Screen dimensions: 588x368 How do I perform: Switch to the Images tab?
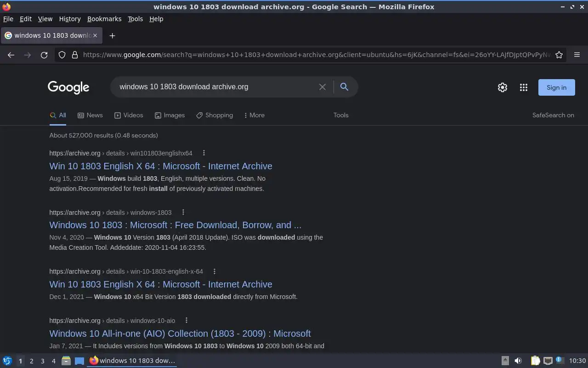coord(170,115)
